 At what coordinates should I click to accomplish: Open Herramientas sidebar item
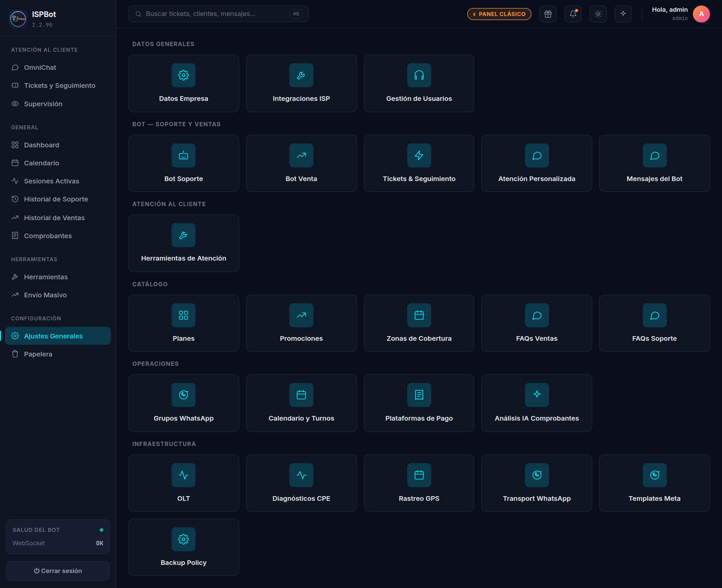click(58, 277)
